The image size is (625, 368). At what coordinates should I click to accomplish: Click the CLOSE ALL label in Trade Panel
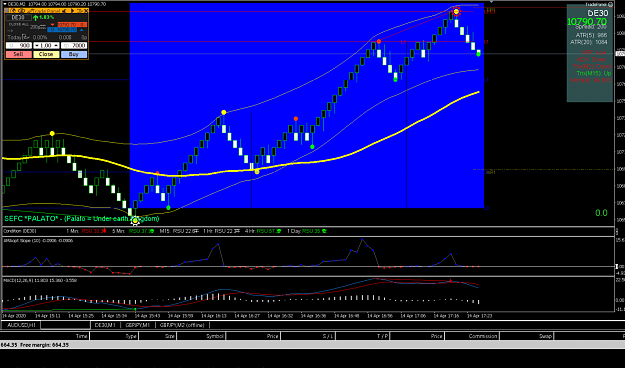pos(19,24)
